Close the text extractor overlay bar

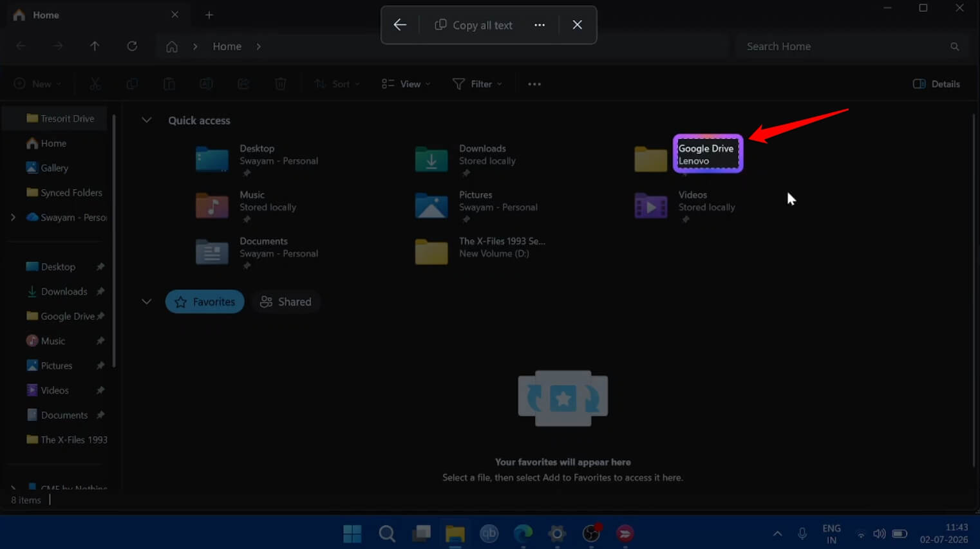(x=577, y=25)
